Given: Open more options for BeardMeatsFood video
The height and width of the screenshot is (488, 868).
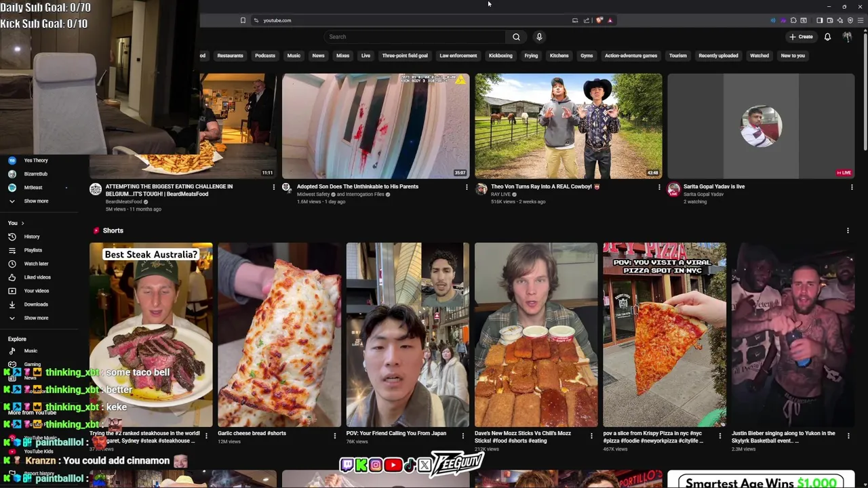Looking at the screenshot, I should coord(273,187).
